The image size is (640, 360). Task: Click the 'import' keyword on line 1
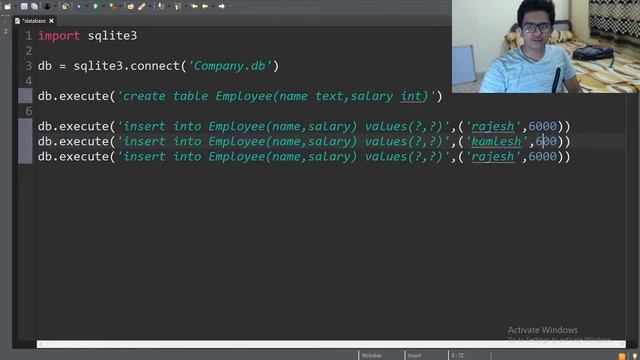59,36
